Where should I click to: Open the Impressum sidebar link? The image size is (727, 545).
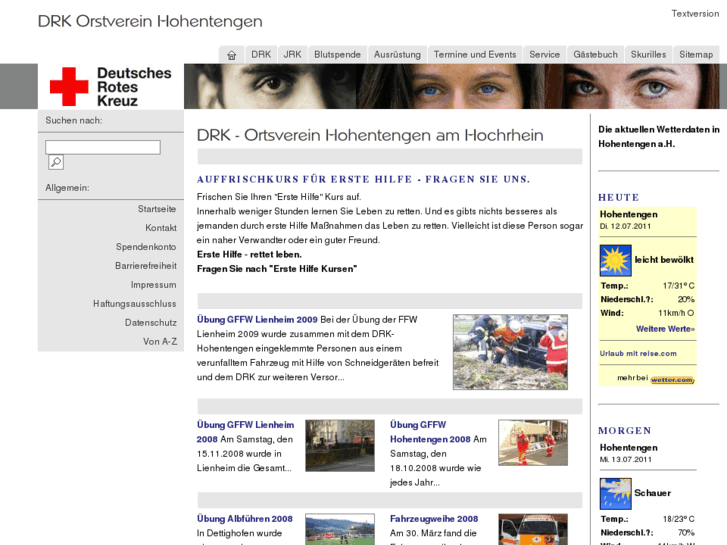pos(153,285)
